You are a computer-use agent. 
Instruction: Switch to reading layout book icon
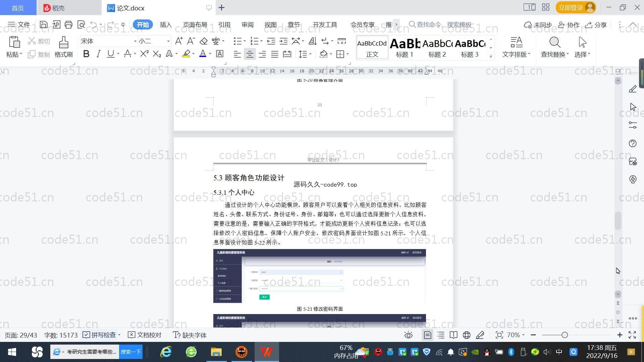tap(453, 335)
